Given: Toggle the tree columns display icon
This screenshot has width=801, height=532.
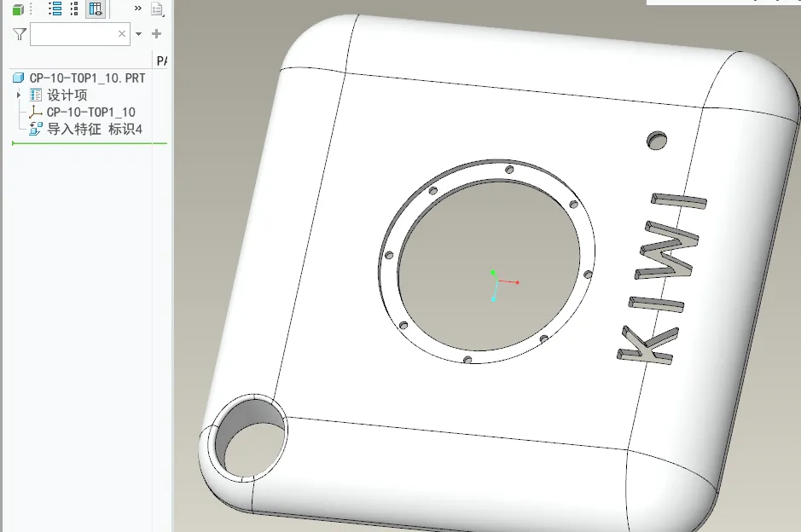Looking at the screenshot, I should [x=96, y=9].
